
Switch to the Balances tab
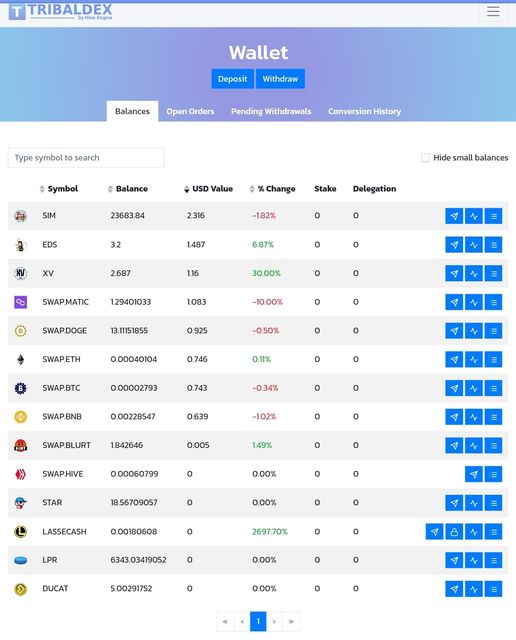click(132, 111)
